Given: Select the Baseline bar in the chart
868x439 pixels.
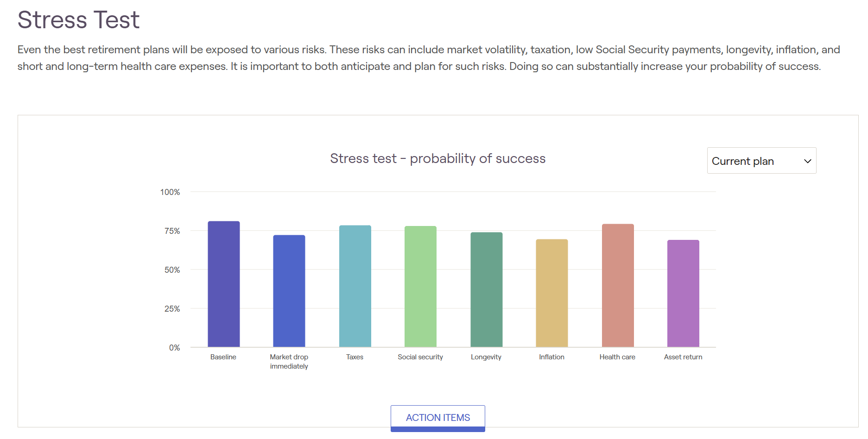Looking at the screenshot, I should tap(224, 284).
